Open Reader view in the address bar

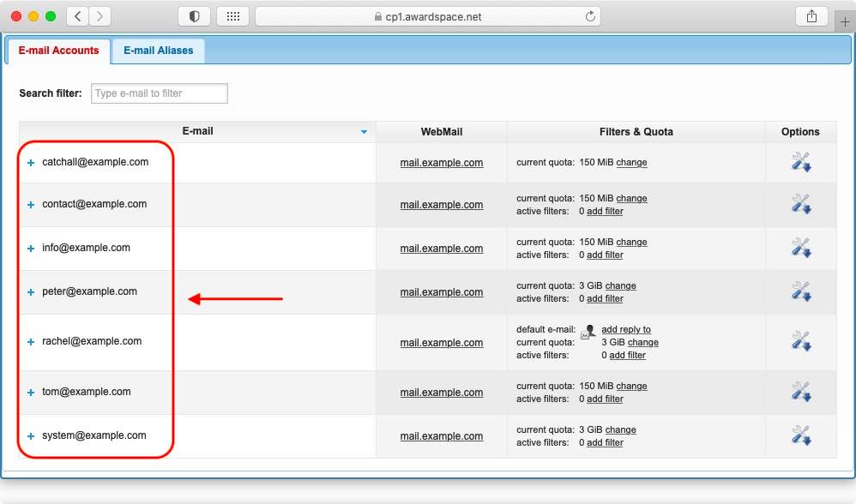[x=194, y=15]
